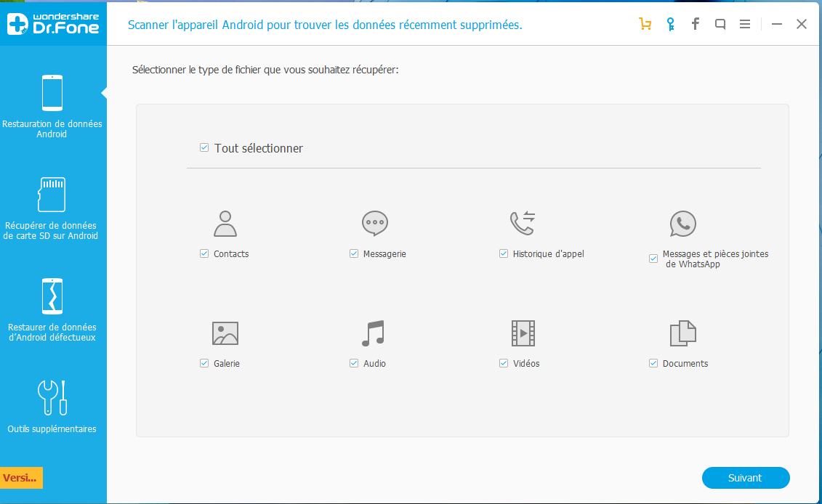Open the shopping cart purchase icon
Screen dimensions: 822x504
coord(645,24)
